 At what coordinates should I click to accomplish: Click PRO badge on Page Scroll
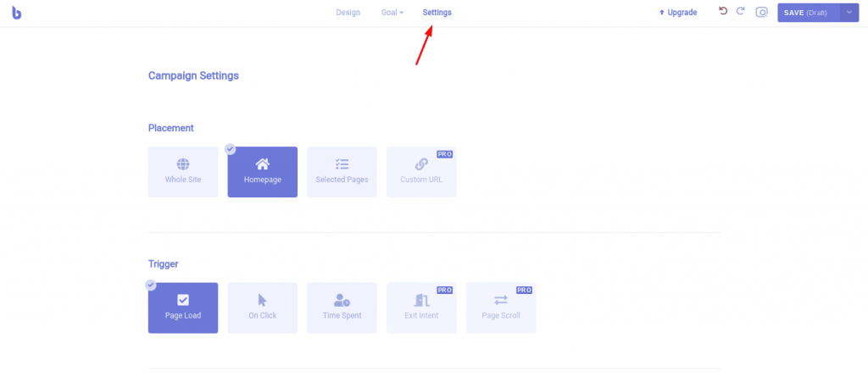coord(524,290)
